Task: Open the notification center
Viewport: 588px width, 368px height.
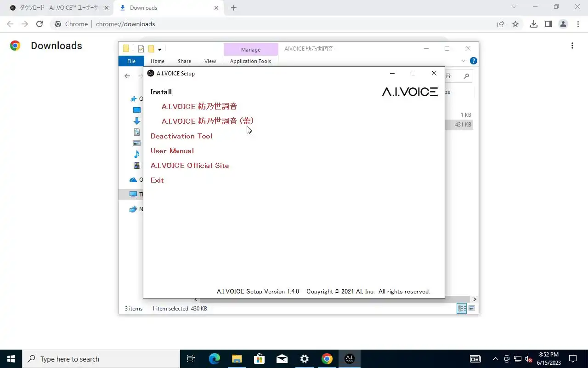Action: coord(573,359)
